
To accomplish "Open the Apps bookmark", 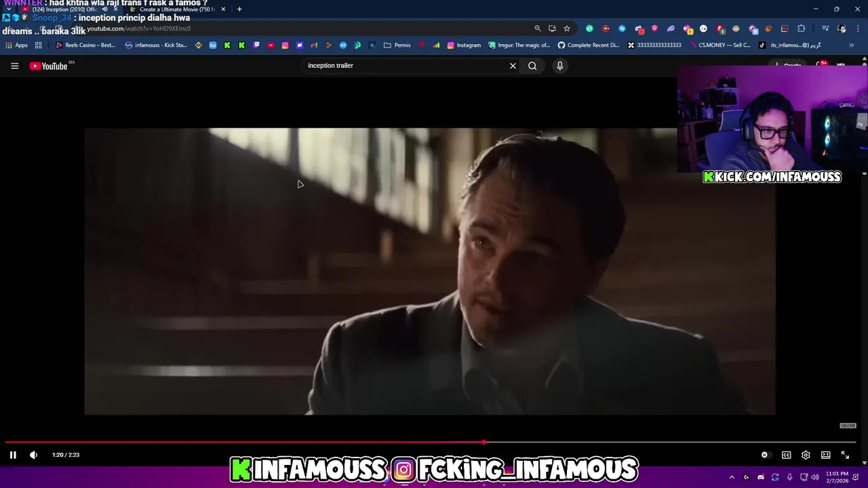I will 17,45.
